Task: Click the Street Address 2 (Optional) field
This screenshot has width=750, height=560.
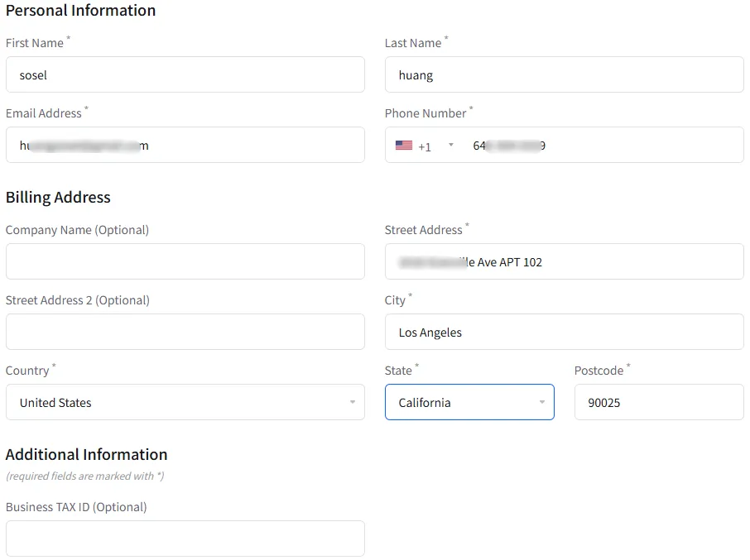Action: pyautogui.click(x=185, y=332)
